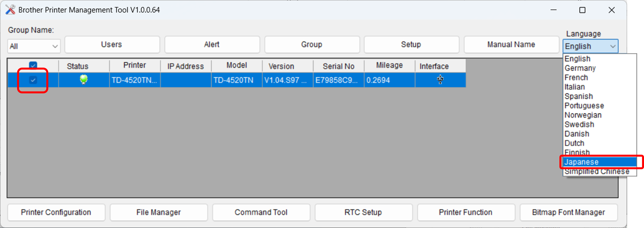The width and height of the screenshot is (644, 228).
Task: Click the USB interface icon in row
Action: click(440, 80)
